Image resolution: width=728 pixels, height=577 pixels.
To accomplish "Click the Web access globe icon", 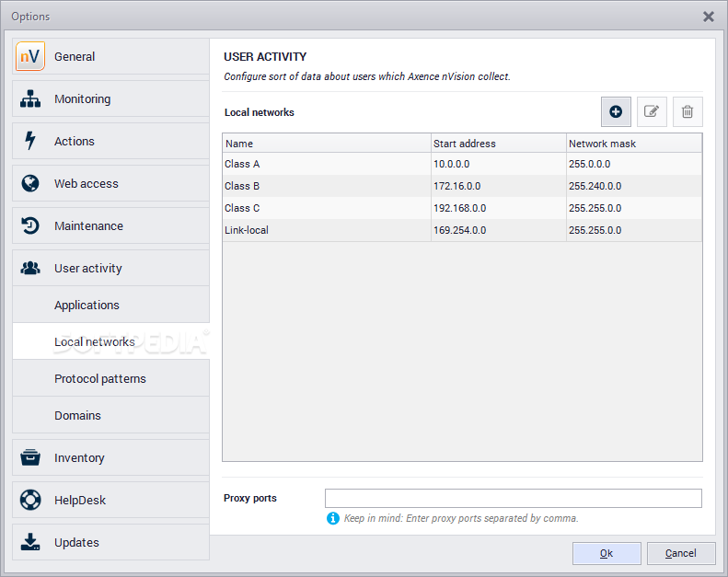I will [x=30, y=183].
